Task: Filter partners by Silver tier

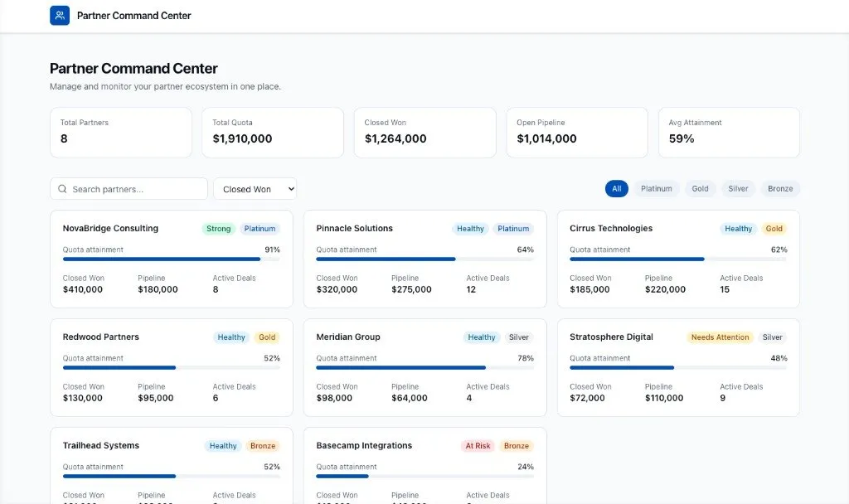Action: point(738,188)
